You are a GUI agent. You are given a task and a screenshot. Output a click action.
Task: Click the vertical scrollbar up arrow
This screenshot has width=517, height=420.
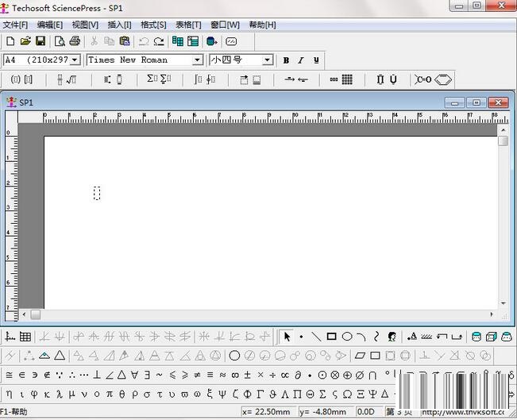pyautogui.click(x=503, y=130)
